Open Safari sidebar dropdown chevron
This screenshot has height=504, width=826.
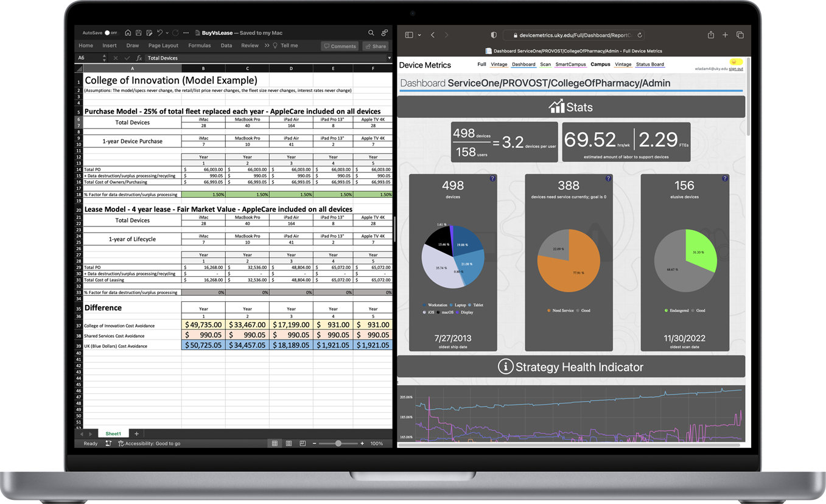(x=419, y=35)
